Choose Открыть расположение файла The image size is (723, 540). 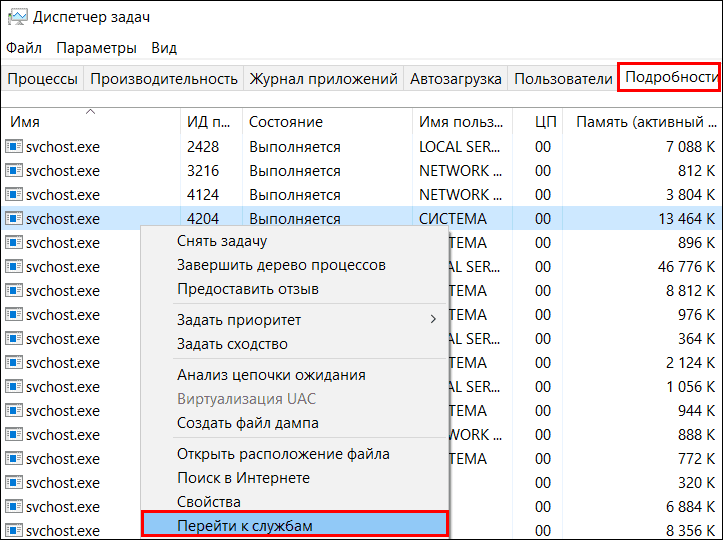tap(283, 454)
